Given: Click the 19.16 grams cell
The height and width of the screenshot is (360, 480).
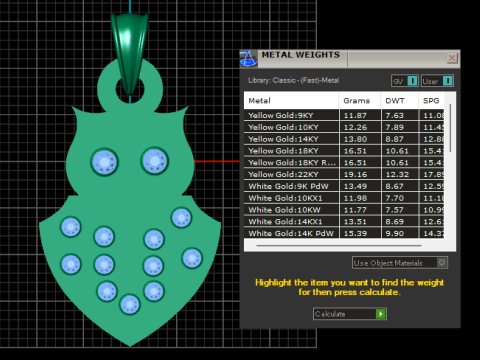Looking at the screenshot, I should pos(360,174).
